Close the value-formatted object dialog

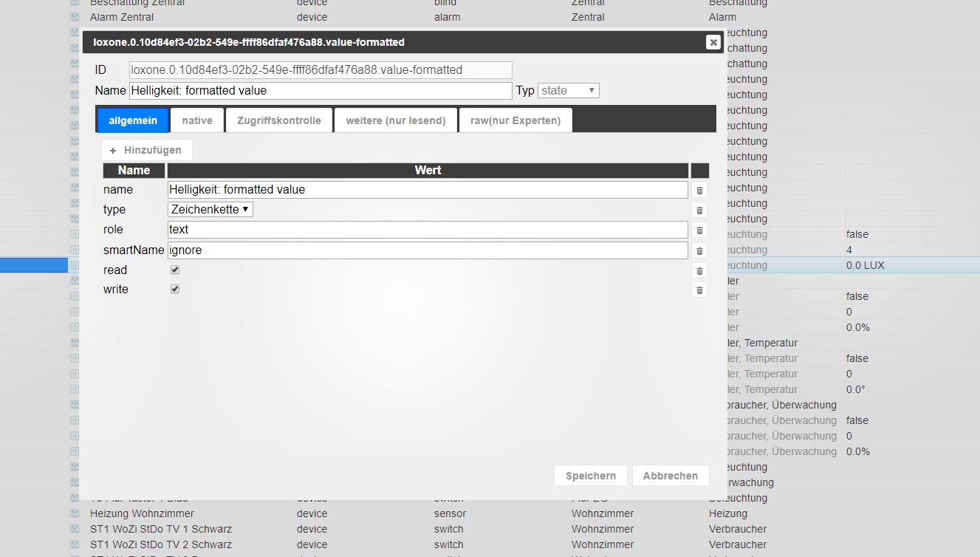click(x=713, y=42)
